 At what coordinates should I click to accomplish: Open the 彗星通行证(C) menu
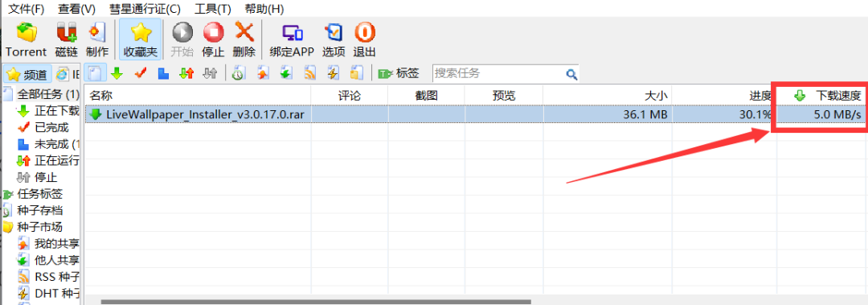(x=145, y=9)
